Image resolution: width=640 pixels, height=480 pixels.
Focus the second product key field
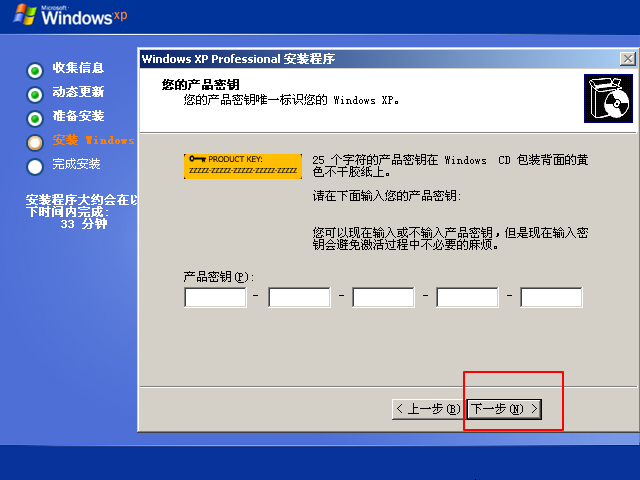[x=299, y=297]
